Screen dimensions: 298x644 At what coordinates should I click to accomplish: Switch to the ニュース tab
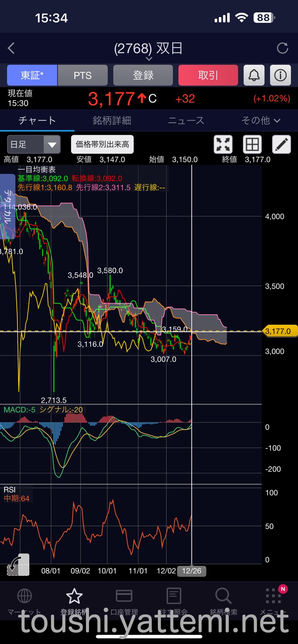coord(186,121)
